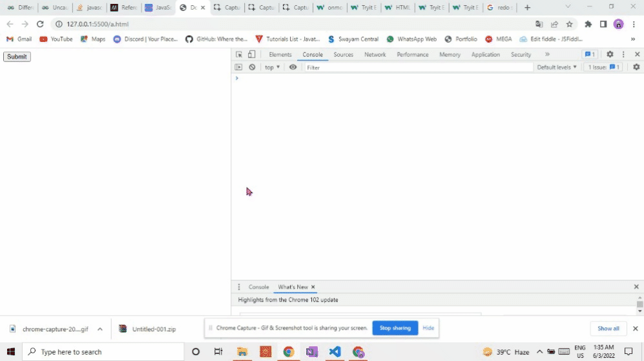Go back in browser history
644x361 pixels.
pos(10,25)
